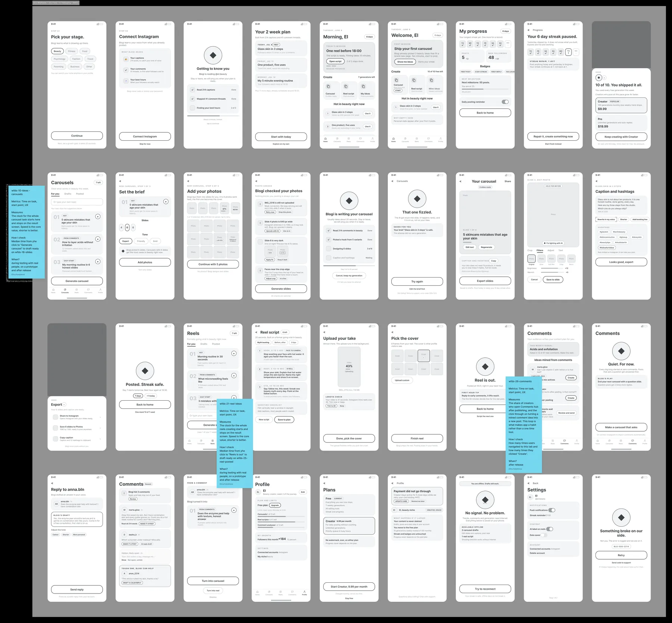Click Generate carousel button

coord(77,281)
